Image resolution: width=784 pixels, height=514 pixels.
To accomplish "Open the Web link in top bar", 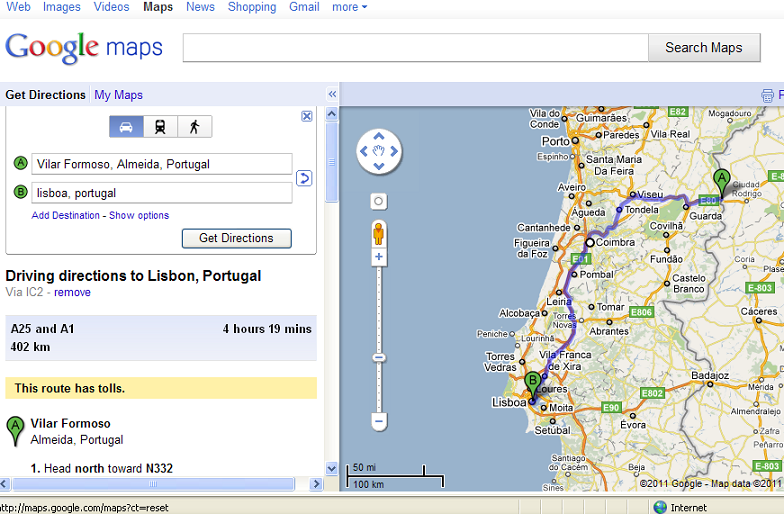I will [x=18, y=7].
